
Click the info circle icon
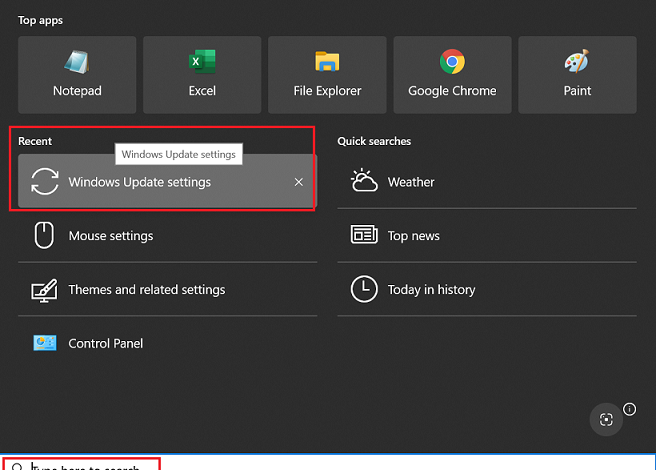point(629,409)
